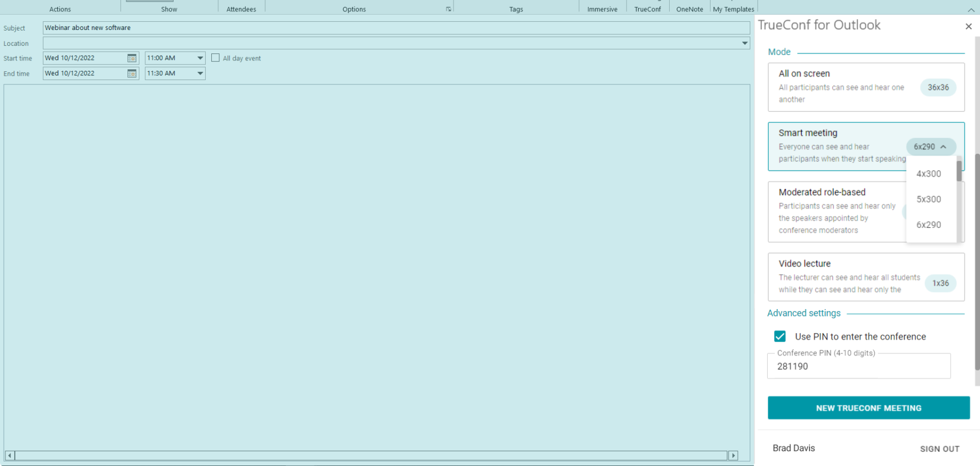Open the End time calendar picker

tap(132, 74)
